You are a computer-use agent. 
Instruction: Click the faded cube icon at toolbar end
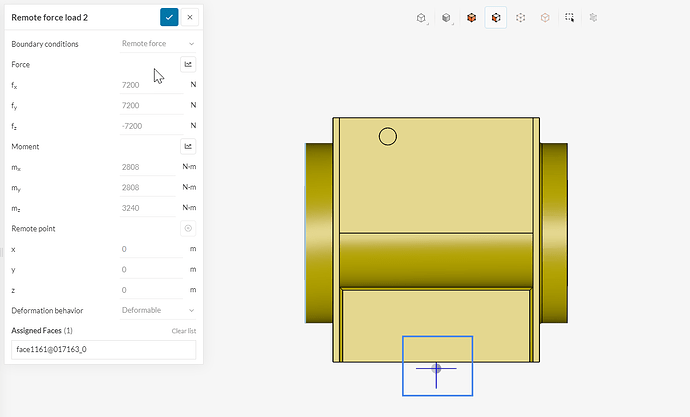[x=594, y=17]
